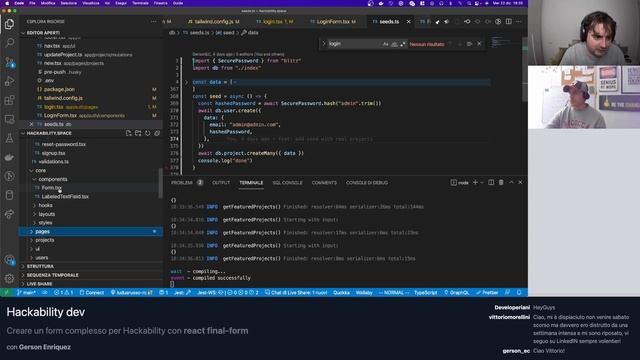Viewport: 640px width, 360px height.
Task: Open the Docker view in activity bar
Action: click(x=9, y=157)
